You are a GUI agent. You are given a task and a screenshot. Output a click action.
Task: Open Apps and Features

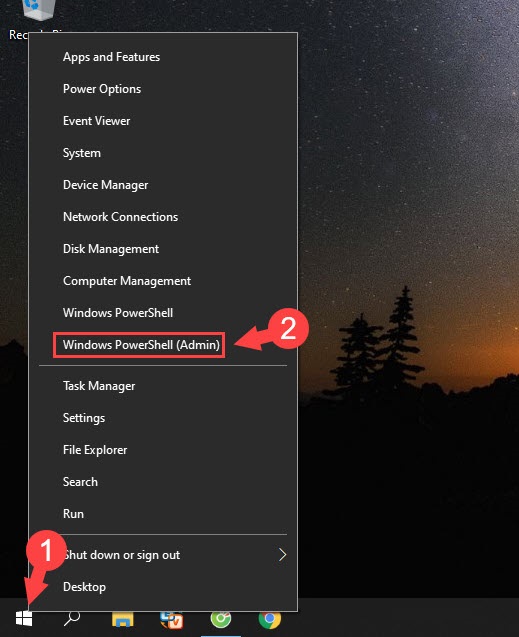(163, 57)
